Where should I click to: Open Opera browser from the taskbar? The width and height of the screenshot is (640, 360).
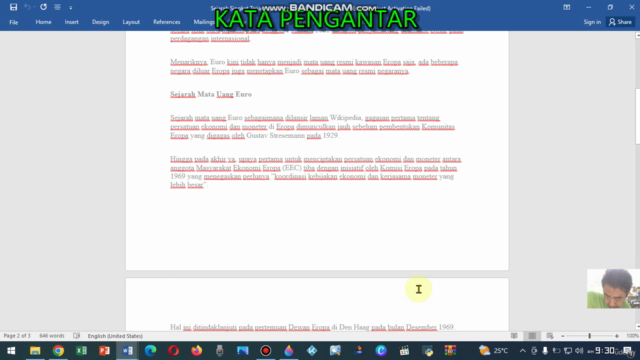click(x=173, y=351)
